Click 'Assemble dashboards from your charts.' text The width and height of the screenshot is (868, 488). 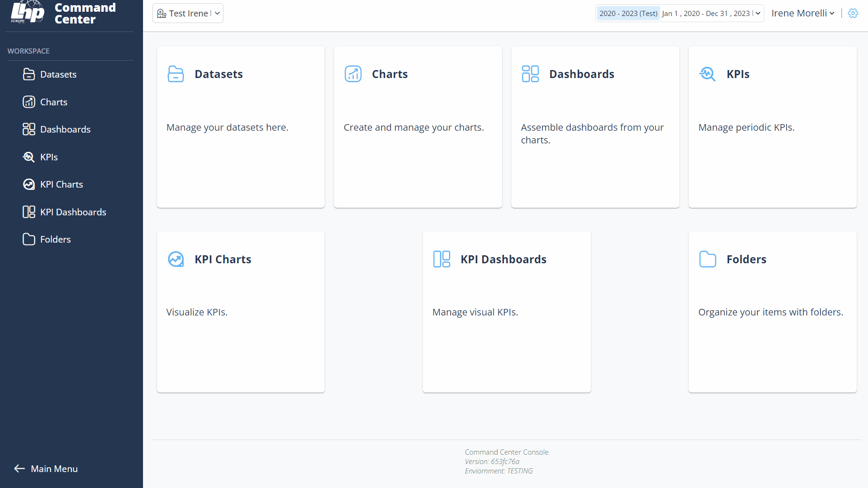(x=592, y=134)
